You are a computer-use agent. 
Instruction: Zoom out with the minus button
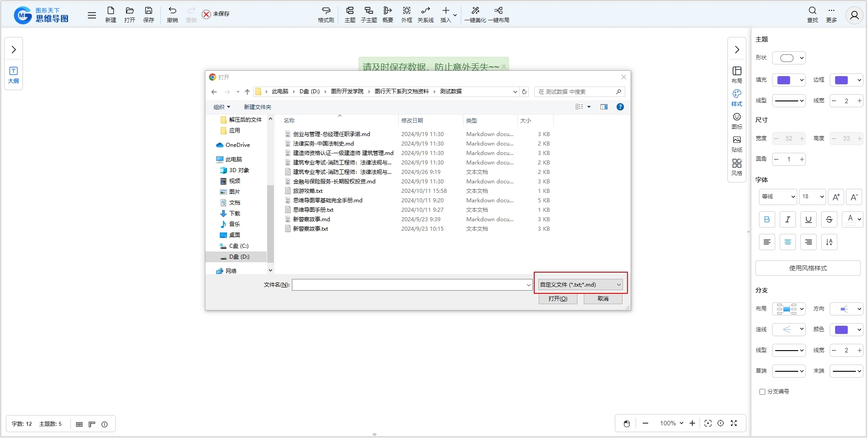645,423
